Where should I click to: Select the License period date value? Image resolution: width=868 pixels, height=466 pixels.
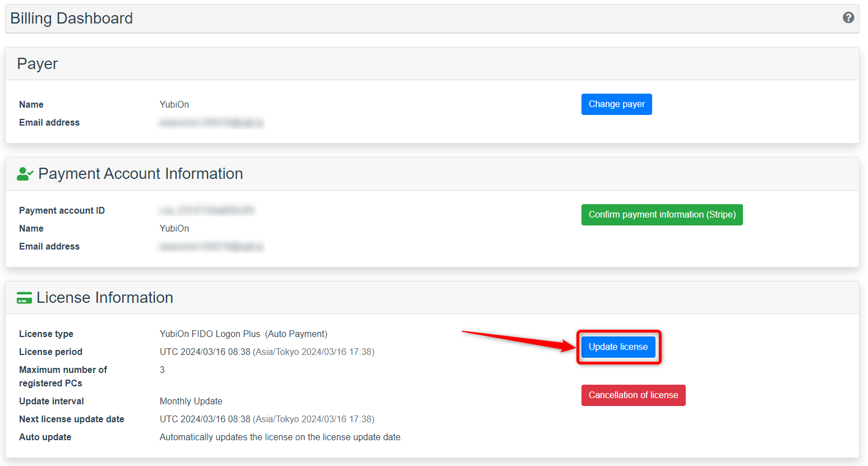click(x=267, y=352)
